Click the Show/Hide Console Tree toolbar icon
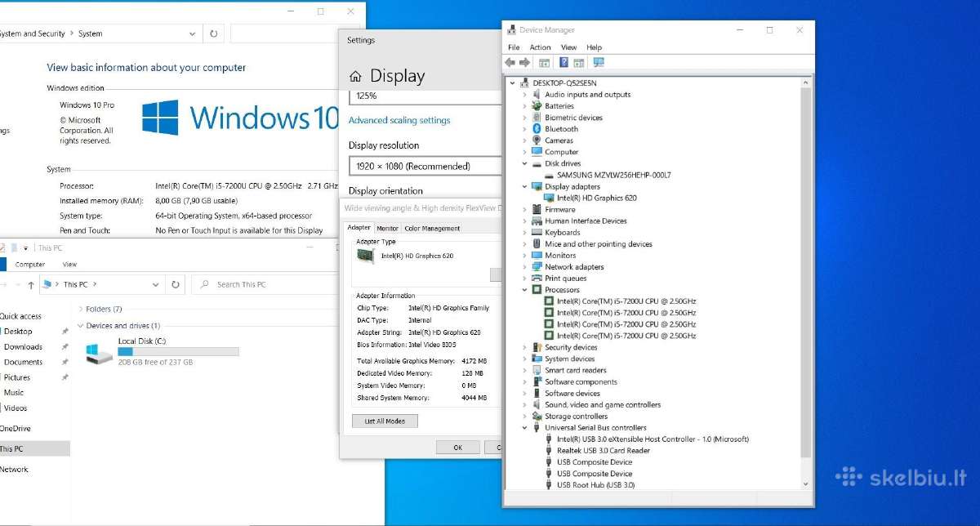Screen dimensions: 980x526 click(x=545, y=63)
